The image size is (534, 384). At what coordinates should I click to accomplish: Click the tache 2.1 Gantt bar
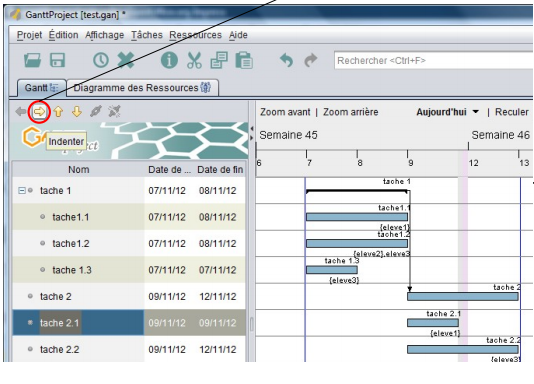[433, 323]
